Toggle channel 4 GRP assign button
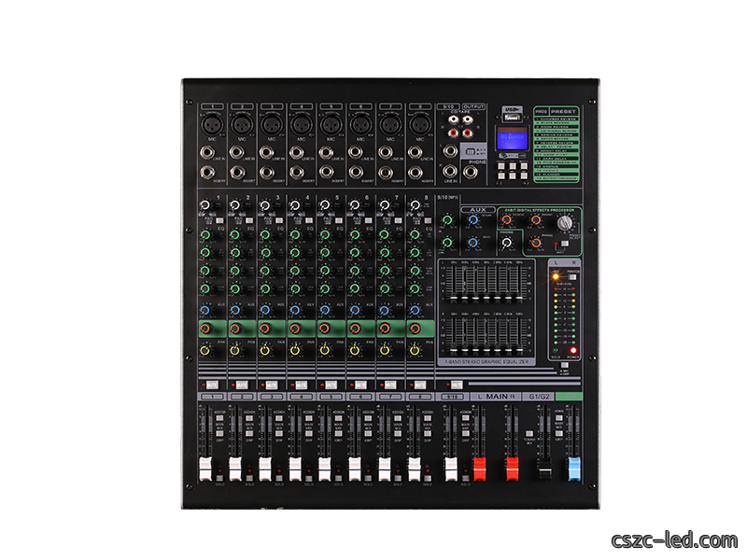747x560 pixels. coord(309,433)
